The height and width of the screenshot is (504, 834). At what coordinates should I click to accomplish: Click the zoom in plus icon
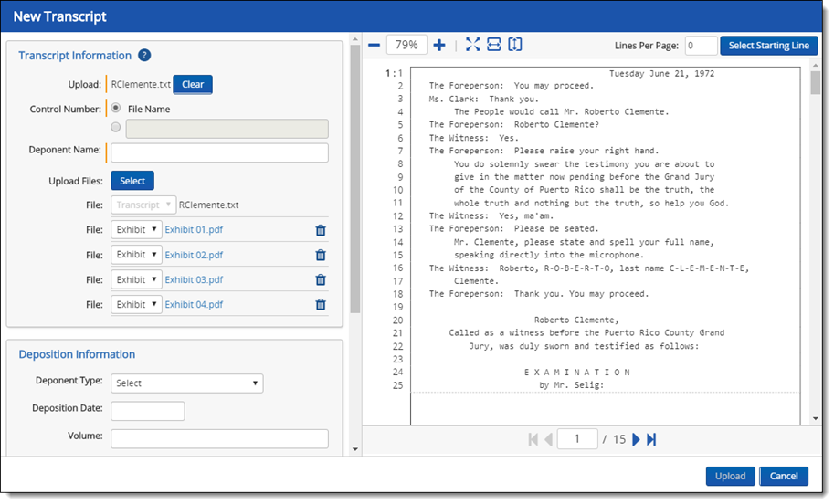(x=439, y=46)
